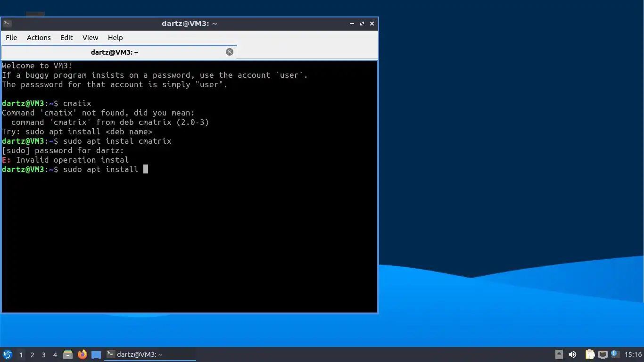
Task: Switch to workspace 4
Action: pos(55,355)
